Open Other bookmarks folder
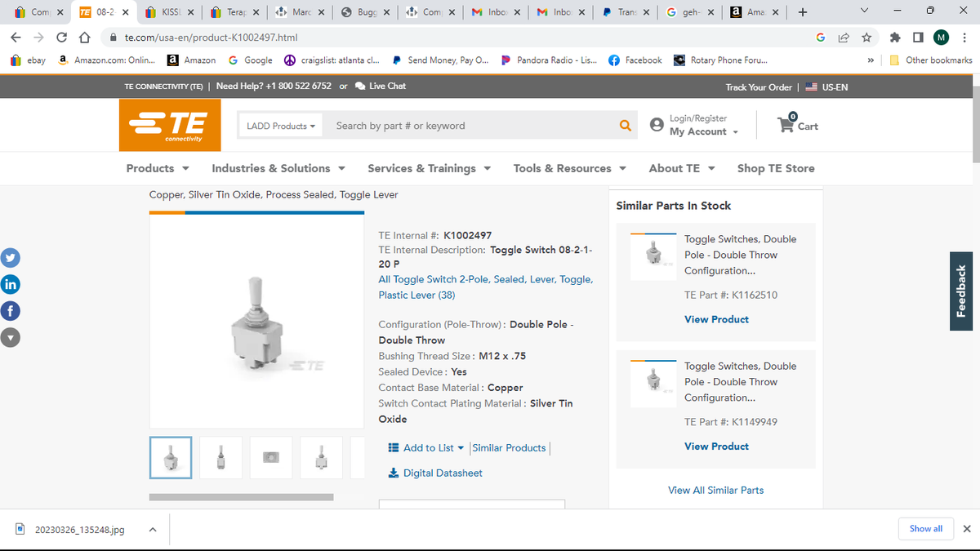The width and height of the screenshot is (980, 551). (x=931, y=60)
